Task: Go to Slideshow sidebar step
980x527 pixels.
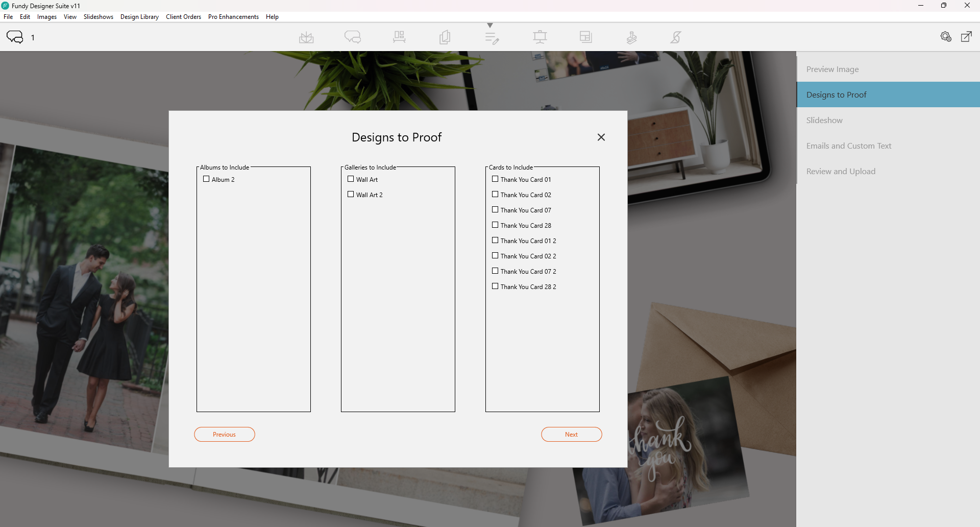Action: coord(888,120)
